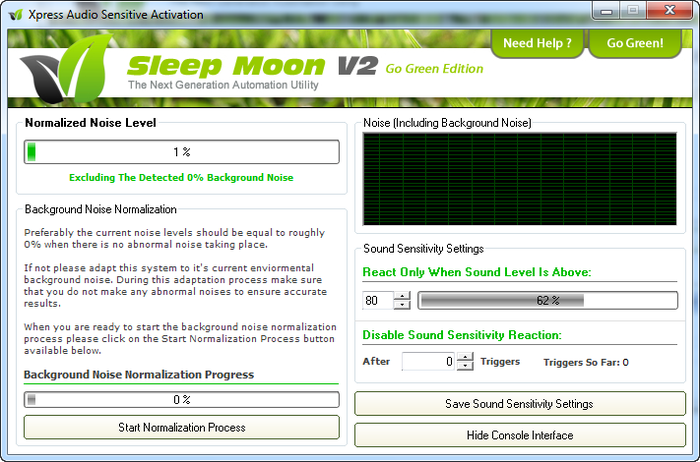Decrease trigger count with down arrow
Viewport: 700px width, 462px height.
tap(465, 366)
